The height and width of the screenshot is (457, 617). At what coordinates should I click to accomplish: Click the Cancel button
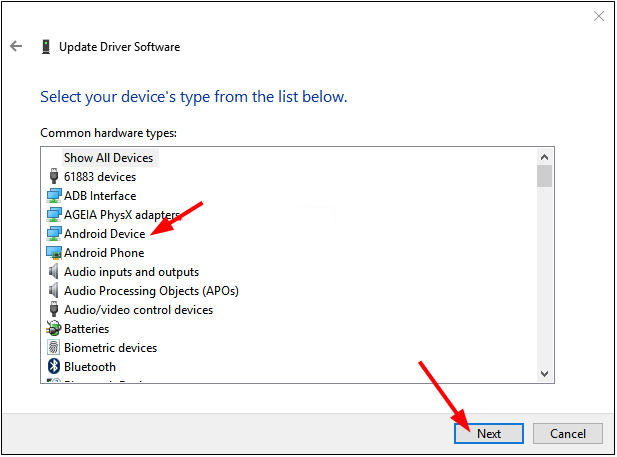[567, 433]
